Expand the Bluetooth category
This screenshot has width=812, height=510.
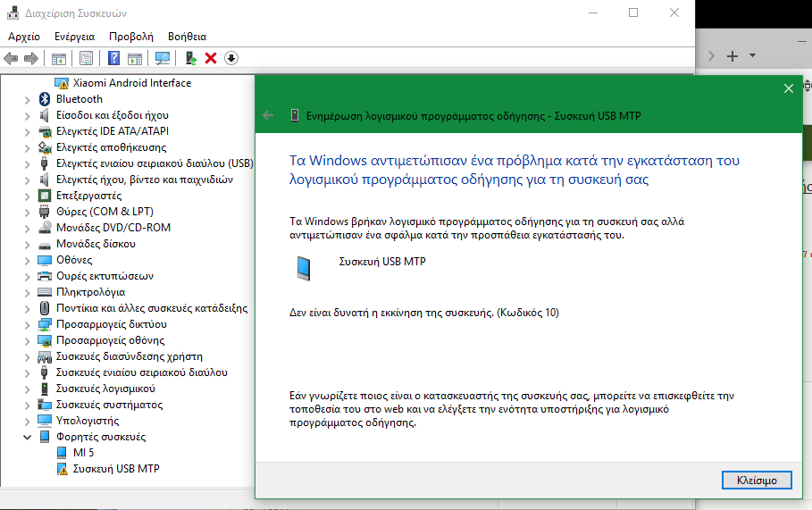coord(28,99)
